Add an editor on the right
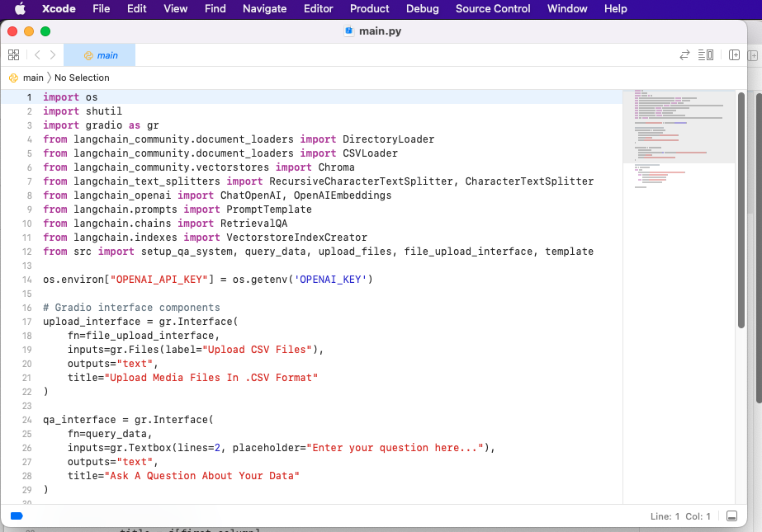Screen dimensions: 762x532 pos(734,55)
